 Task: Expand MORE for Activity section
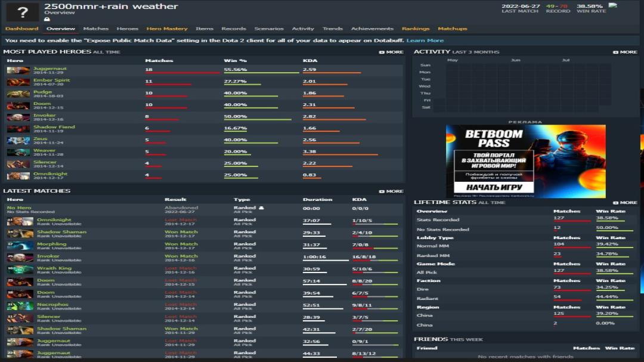[x=625, y=52]
